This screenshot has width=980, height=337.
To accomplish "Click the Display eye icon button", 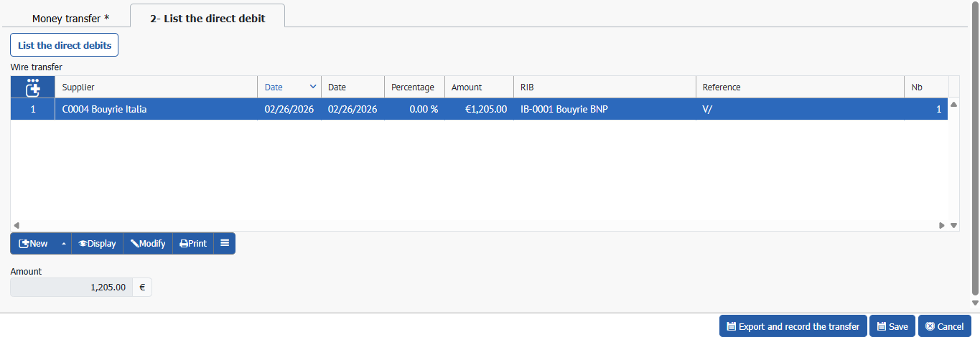I will 97,244.
